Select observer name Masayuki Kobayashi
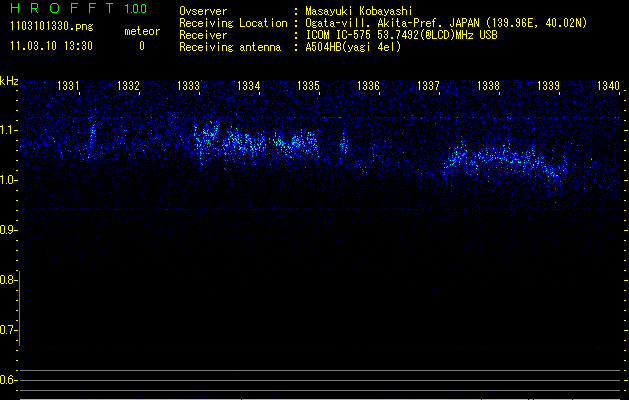The height and width of the screenshot is (400, 629). pos(359,11)
